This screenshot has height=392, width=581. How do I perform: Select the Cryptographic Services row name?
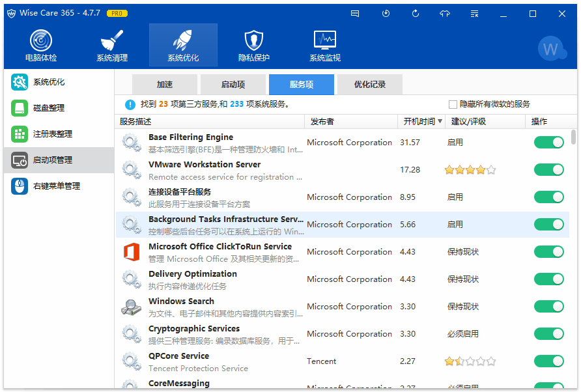[194, 329]
